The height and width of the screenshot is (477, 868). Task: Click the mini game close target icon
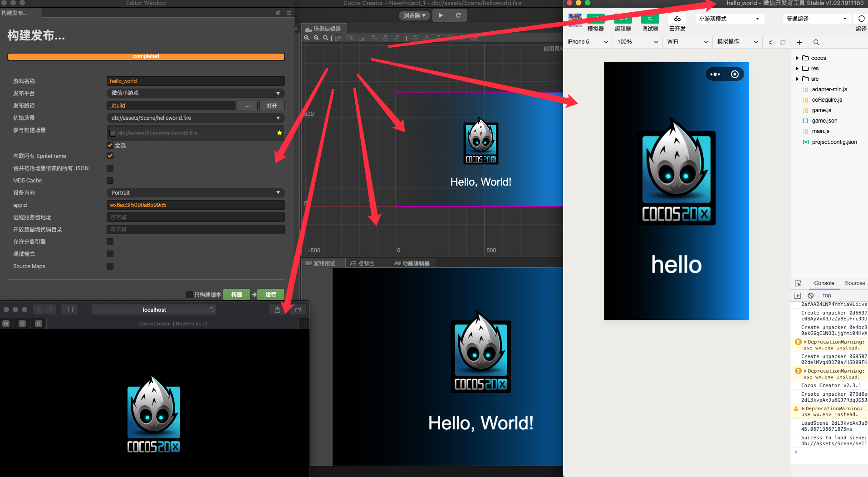pos(735,74)
